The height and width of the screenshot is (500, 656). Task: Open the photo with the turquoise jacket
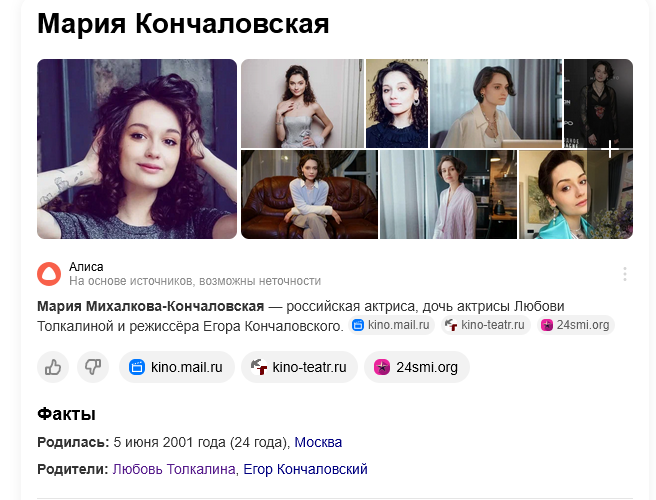[x=576, y=195]
